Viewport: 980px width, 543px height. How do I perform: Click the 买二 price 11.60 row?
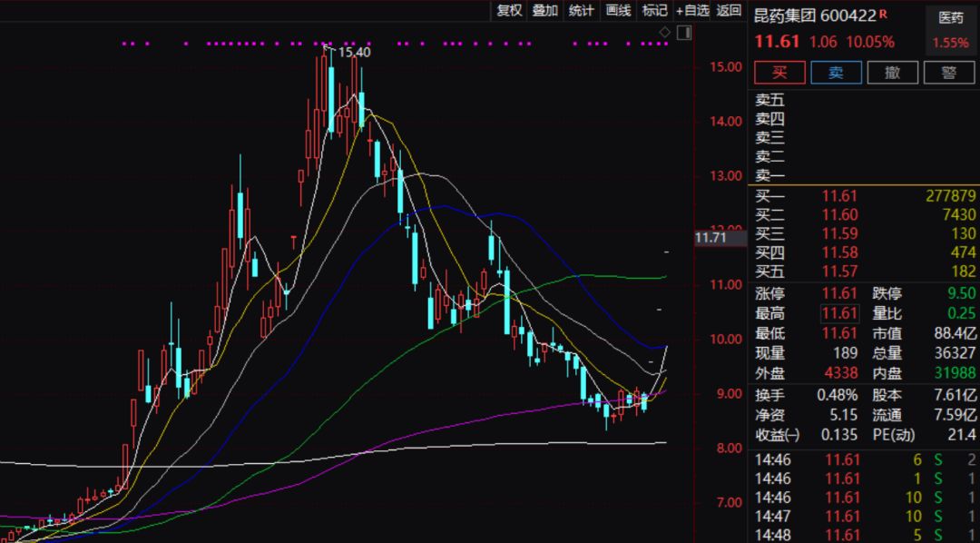coord(838,215)
